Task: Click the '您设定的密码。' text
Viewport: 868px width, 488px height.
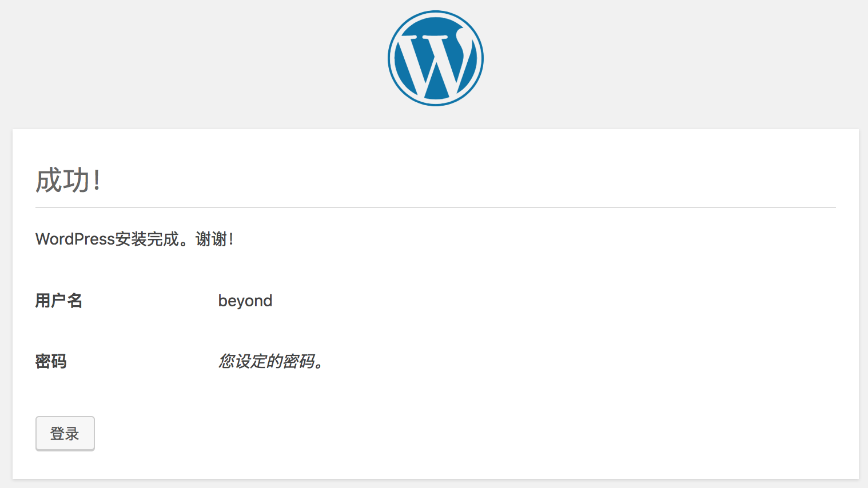Action: [x=271, y=361]
